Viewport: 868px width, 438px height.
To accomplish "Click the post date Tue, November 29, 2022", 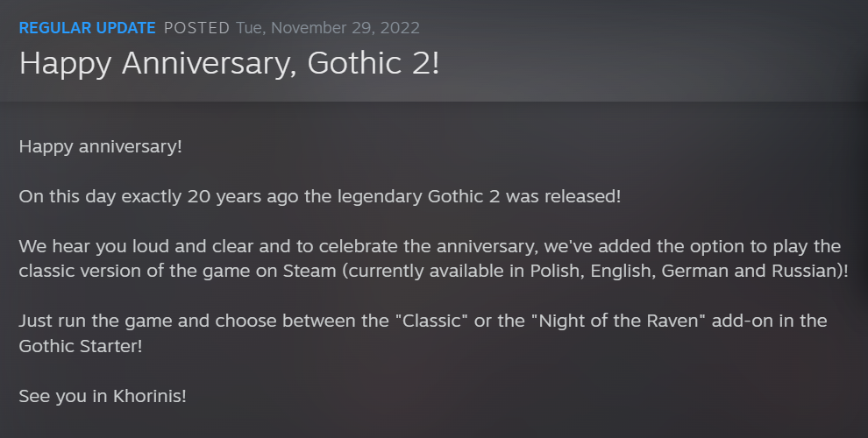I will point(328,28).
